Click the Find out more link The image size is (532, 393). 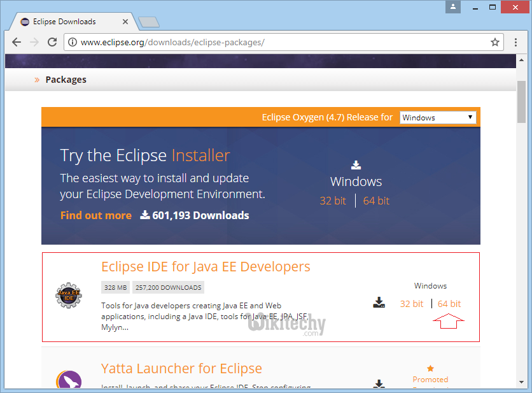pyautogui.click(x=95, y=215)
